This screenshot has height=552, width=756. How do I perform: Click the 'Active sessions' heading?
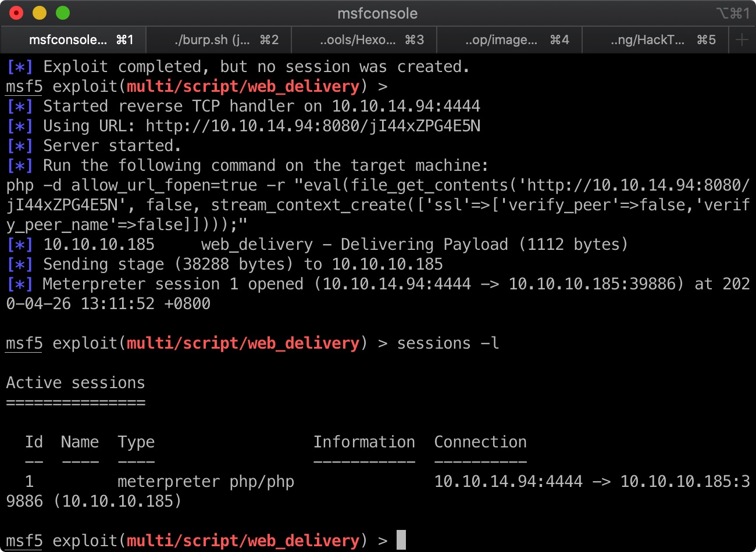pyautogui.click(x=76, y=383)
